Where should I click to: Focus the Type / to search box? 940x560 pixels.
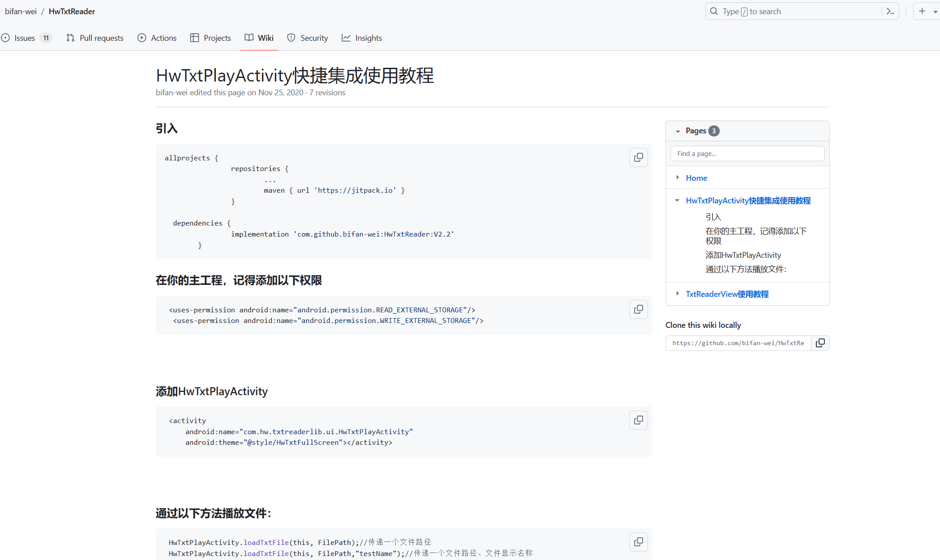point(801,12)
